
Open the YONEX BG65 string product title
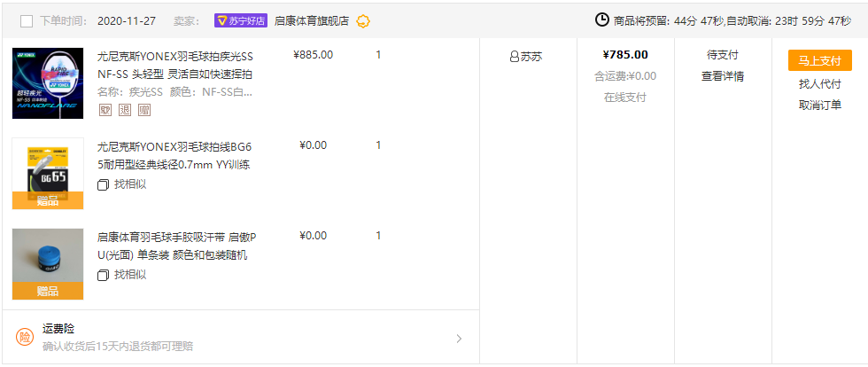click(174, 156)
